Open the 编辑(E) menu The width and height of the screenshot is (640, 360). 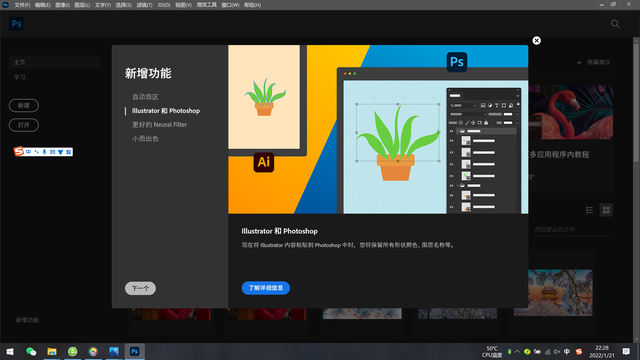(42, 5)
